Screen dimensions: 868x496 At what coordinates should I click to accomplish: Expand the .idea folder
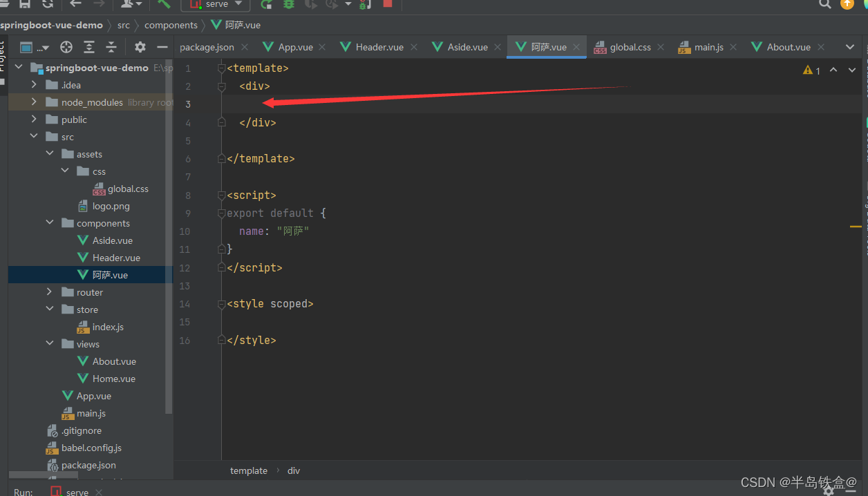pos(34,85)
